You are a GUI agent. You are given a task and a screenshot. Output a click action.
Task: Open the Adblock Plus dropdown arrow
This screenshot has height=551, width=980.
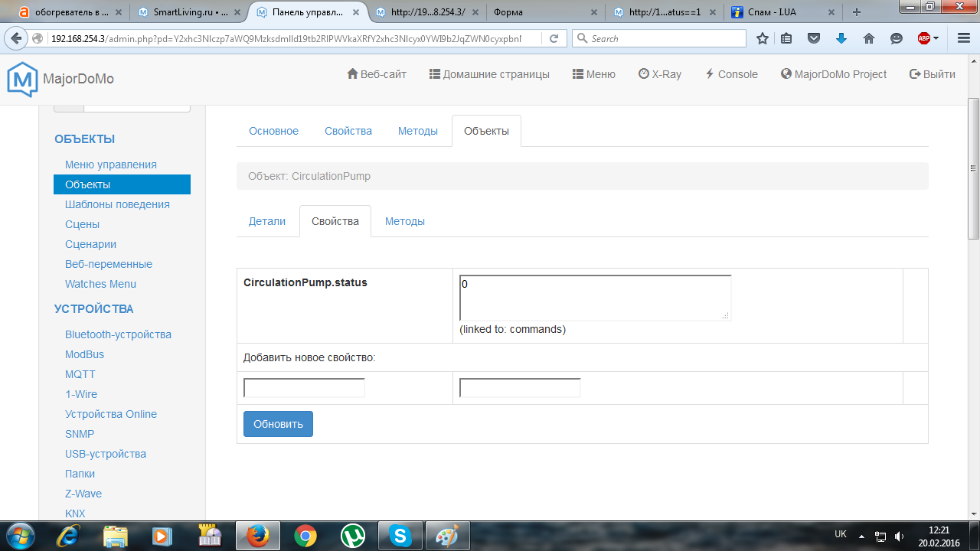[936, 38]
